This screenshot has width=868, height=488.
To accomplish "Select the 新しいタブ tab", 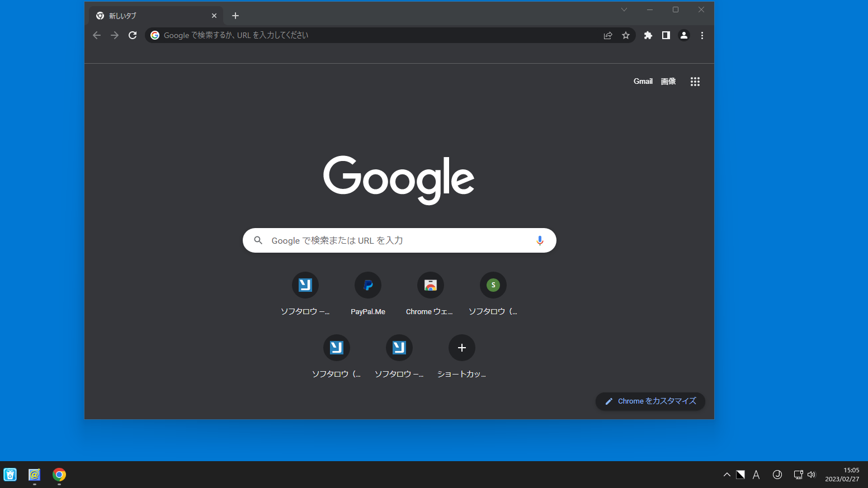I will point(155,16).
